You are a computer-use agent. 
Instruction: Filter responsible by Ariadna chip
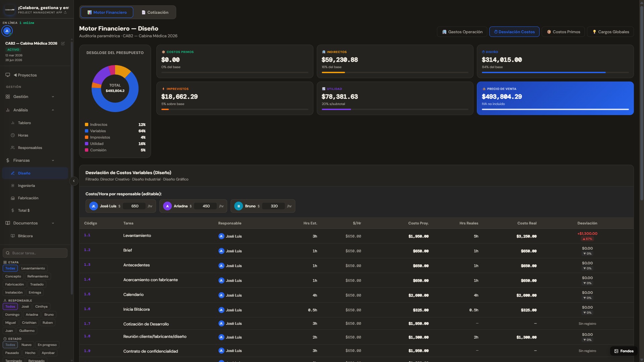tap(32, 315)
